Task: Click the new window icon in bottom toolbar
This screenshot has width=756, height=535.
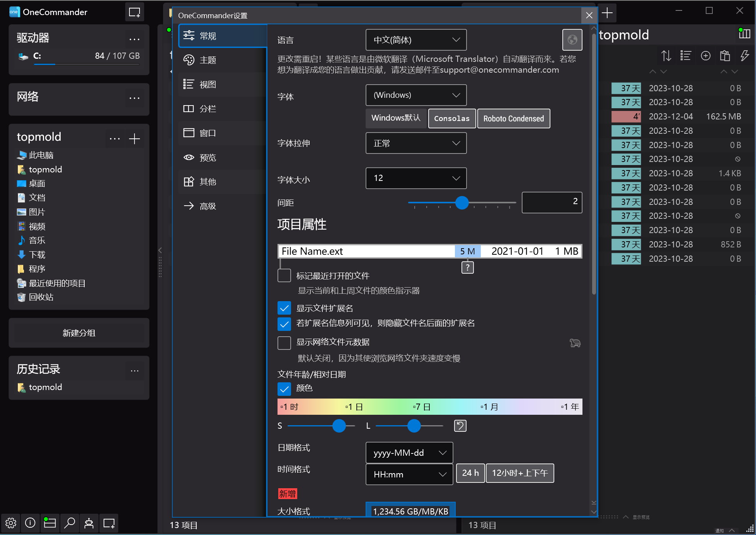Action: 109,523
